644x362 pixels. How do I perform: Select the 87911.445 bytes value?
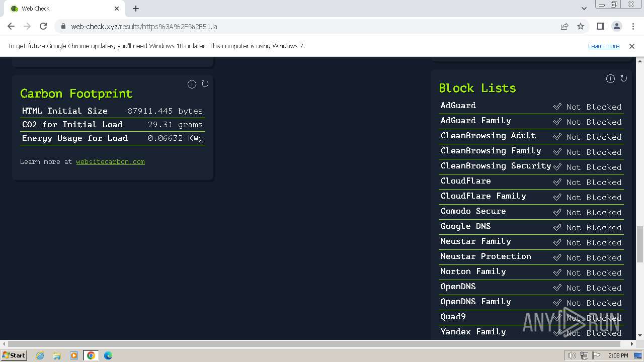(x=165, y=111)
